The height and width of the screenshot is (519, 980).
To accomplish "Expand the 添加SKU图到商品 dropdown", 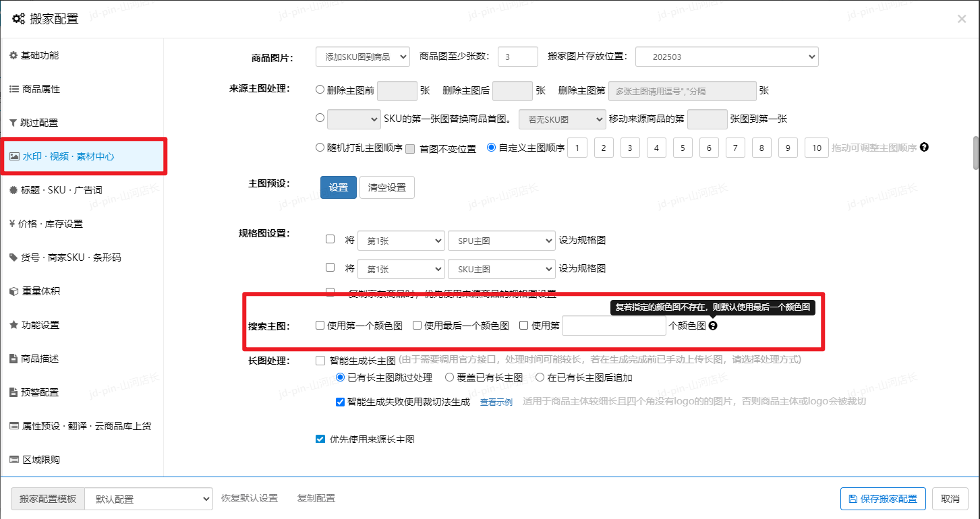I will pos(362,57).
